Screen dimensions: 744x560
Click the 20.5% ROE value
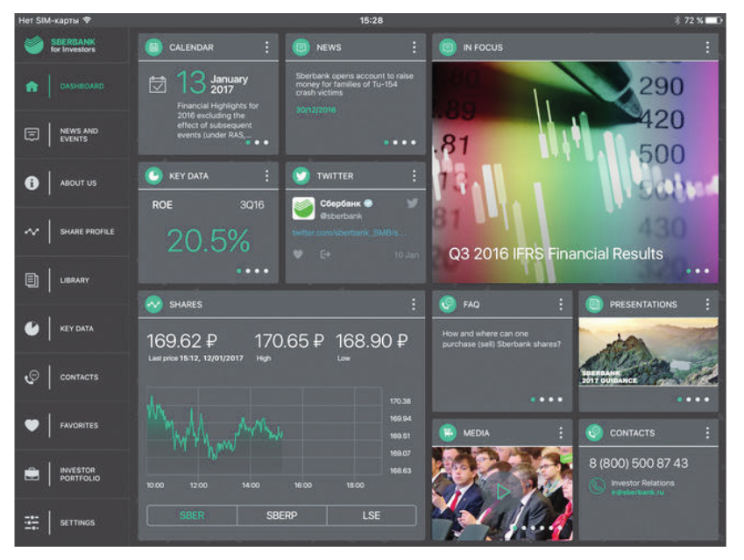click(x=209, y=241)
